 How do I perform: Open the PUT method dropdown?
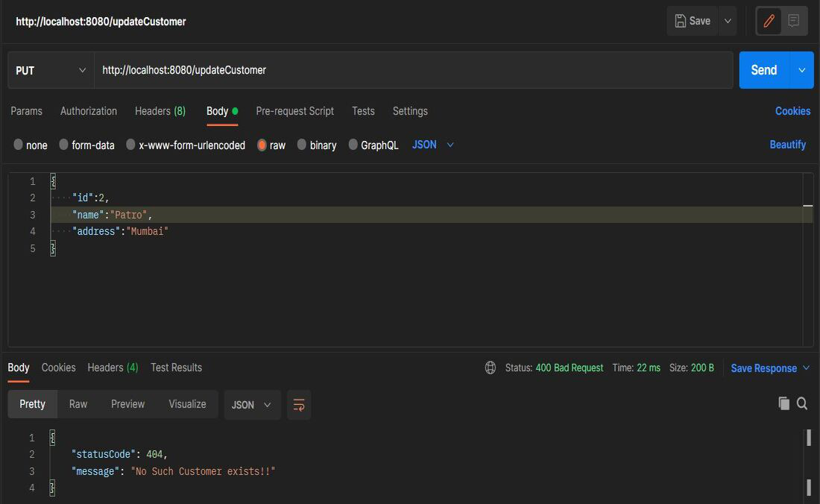[x=51, y=70]
